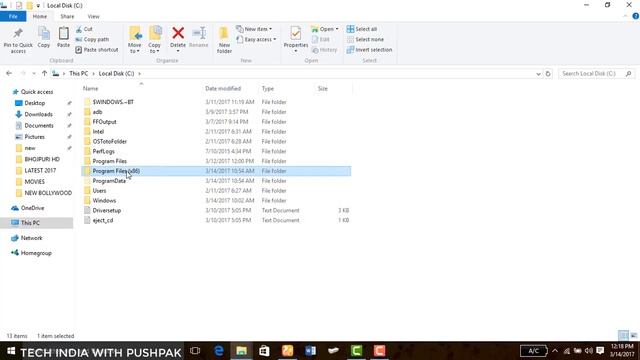Open Quick access in navigation pane
This screenshot has width=640, height=360.
tap(37, 92)
